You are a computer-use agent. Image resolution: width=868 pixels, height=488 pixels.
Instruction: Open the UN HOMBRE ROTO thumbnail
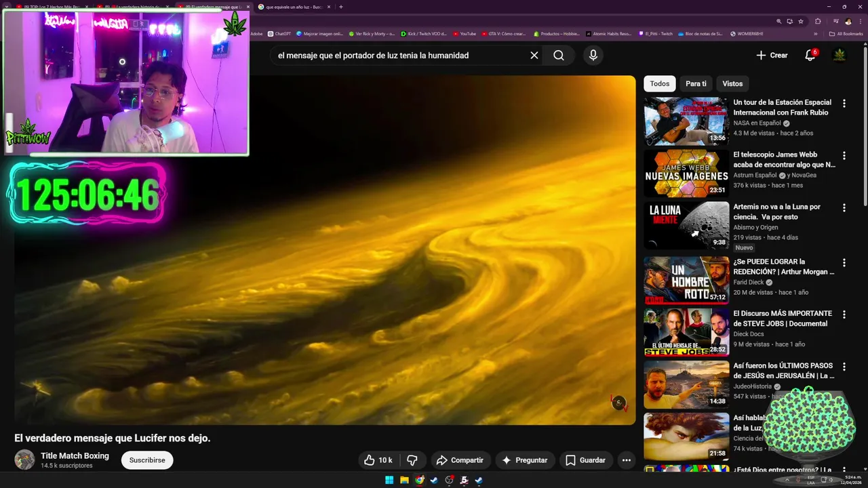[686, 281]
